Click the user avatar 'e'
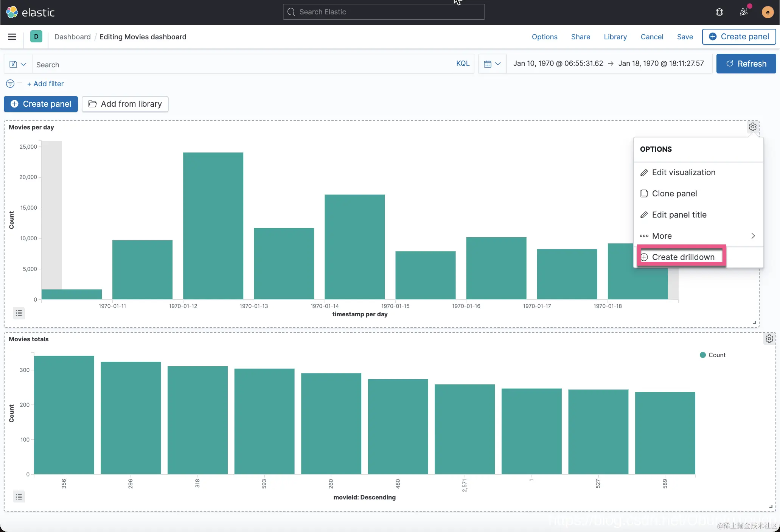This screenshot has height=532, width=780. coord(767,12)
